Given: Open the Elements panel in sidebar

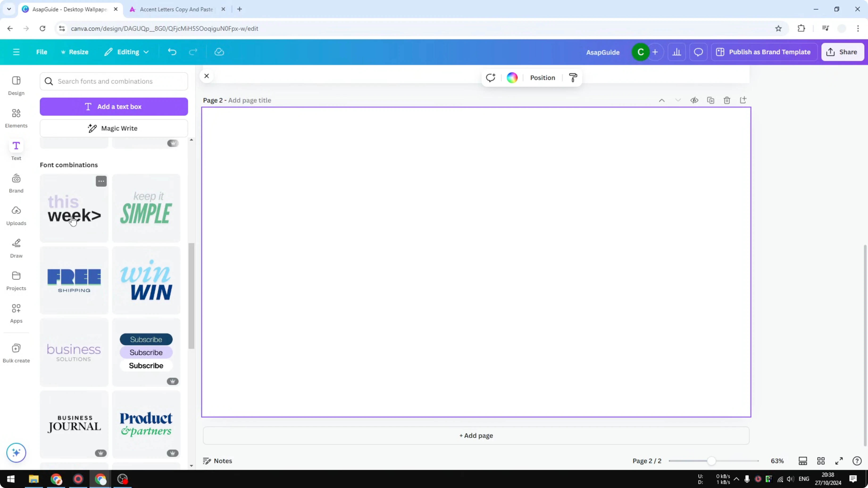Looking at the screenshot, I should point(16,118).
